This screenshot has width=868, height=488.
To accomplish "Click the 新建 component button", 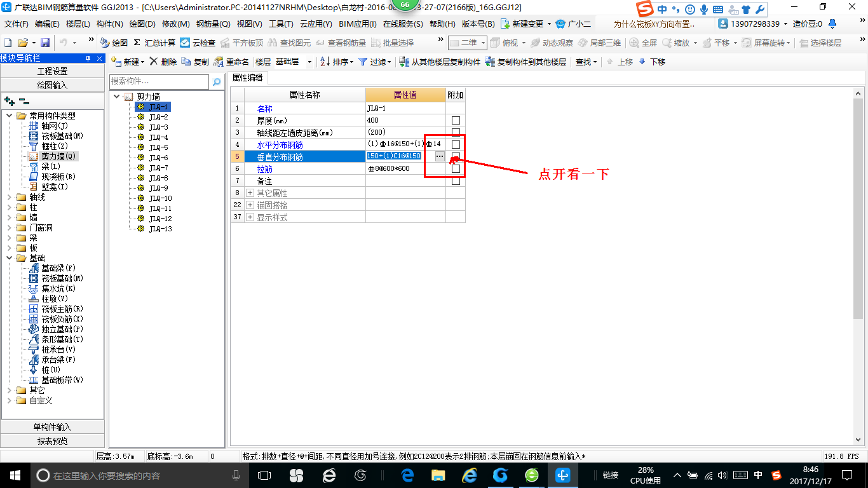I will pyautogui.click(x=128, y=62).
